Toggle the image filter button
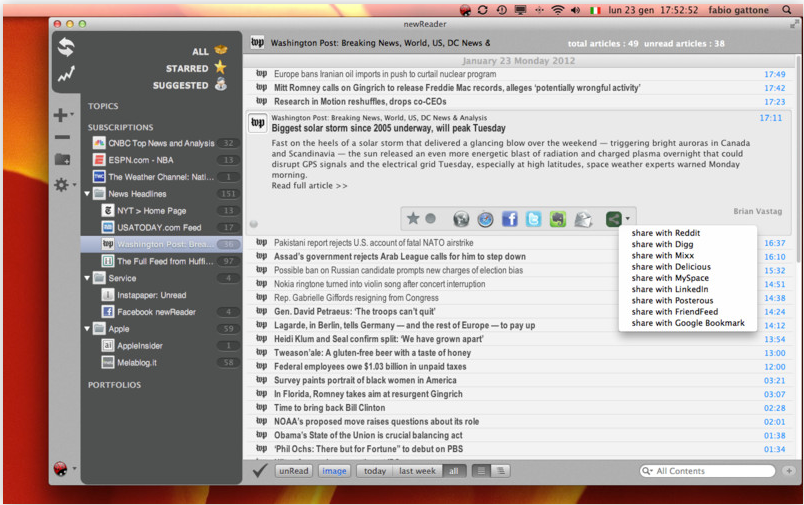Image resolution: width=804 pixels, height=505 pixels. 334,471
